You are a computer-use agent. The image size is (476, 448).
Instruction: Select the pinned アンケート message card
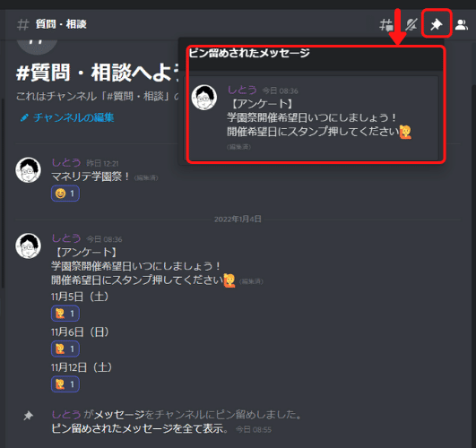(x=313, y=118)
